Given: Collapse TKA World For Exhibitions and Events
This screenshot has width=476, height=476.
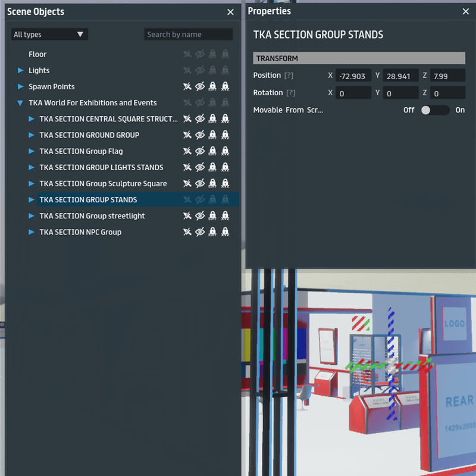Looking at the screenshot, I should 21,103.
